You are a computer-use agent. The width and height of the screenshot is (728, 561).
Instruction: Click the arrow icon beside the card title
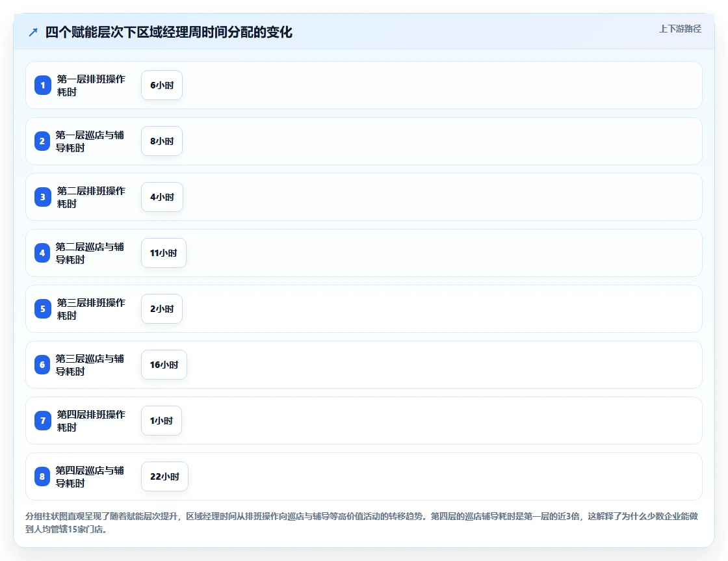33,32
